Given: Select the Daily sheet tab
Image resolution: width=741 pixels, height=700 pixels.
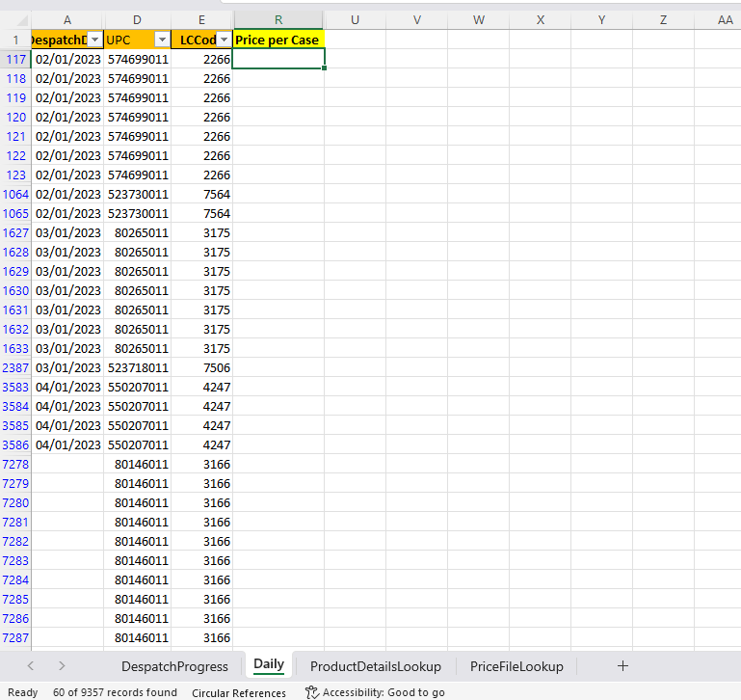Looking at the screenshot, I should (269, 664).
